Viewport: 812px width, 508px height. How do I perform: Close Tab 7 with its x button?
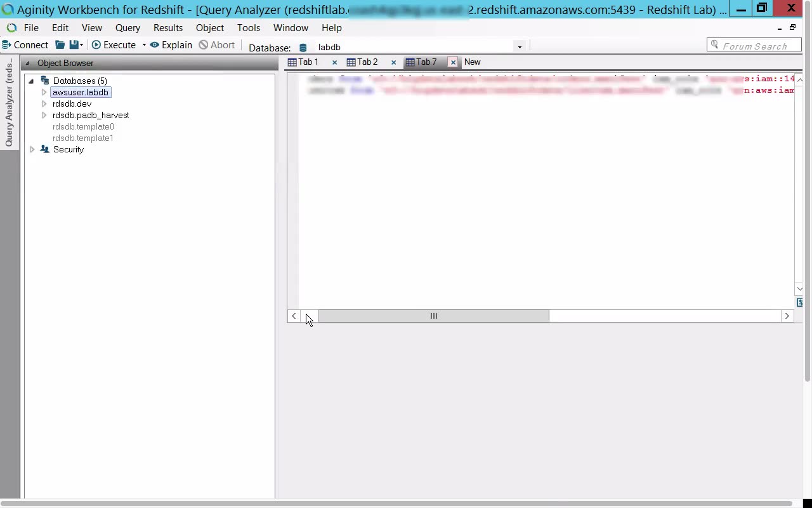[x=453, y=62]
